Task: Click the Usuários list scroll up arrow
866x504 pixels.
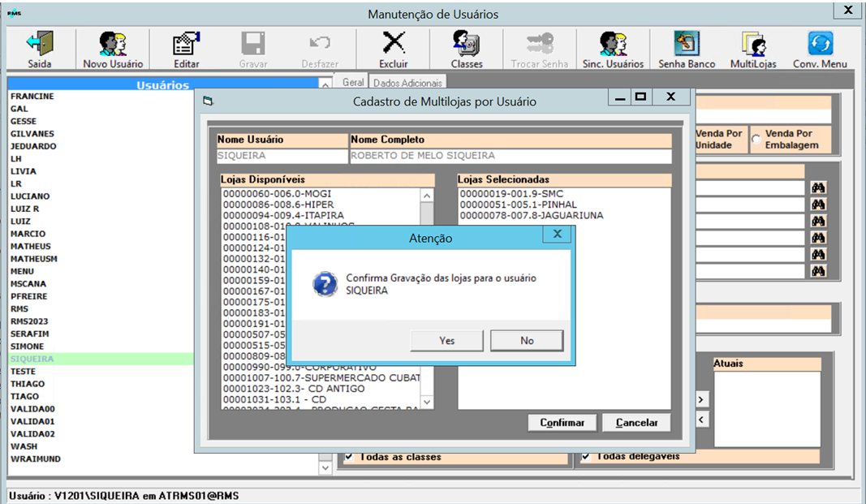Action: [x=325, y=84]
